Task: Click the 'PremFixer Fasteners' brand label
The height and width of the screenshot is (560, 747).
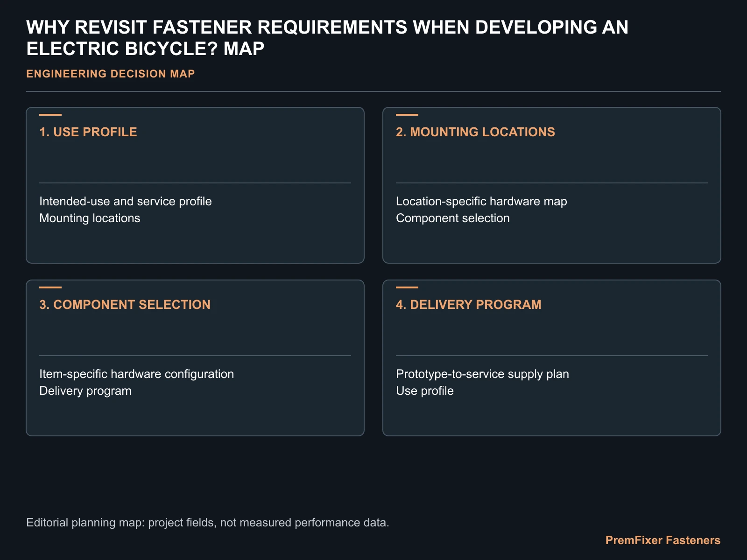Action: (x=663, y=540)
